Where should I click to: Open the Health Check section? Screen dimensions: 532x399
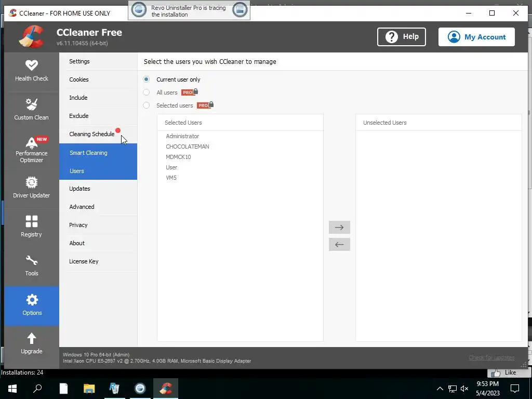click(x=32, y=72)
